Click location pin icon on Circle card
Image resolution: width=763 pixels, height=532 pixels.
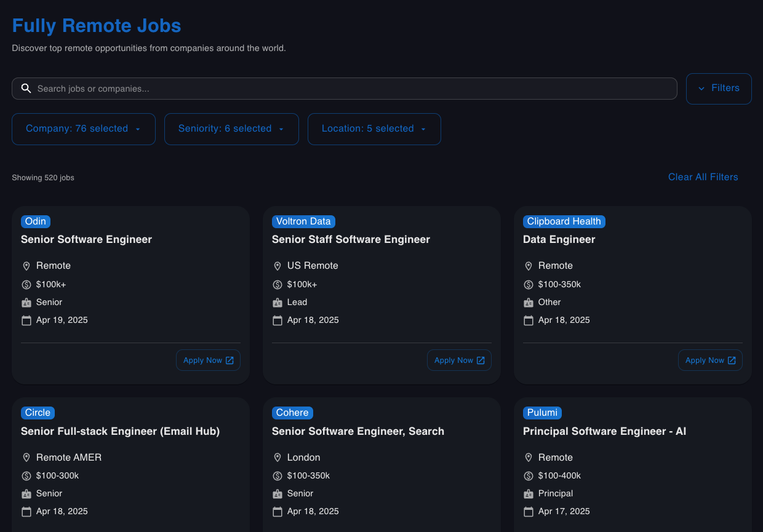tap(26, 458)
